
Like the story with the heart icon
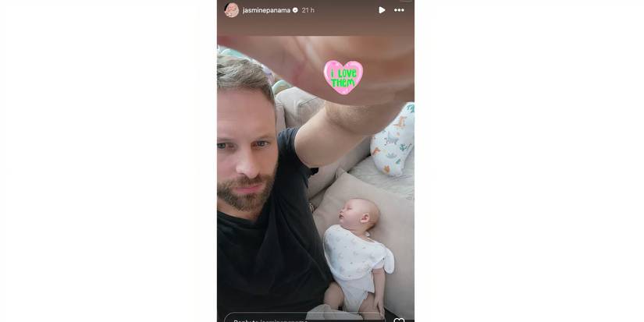click(399, 320)
